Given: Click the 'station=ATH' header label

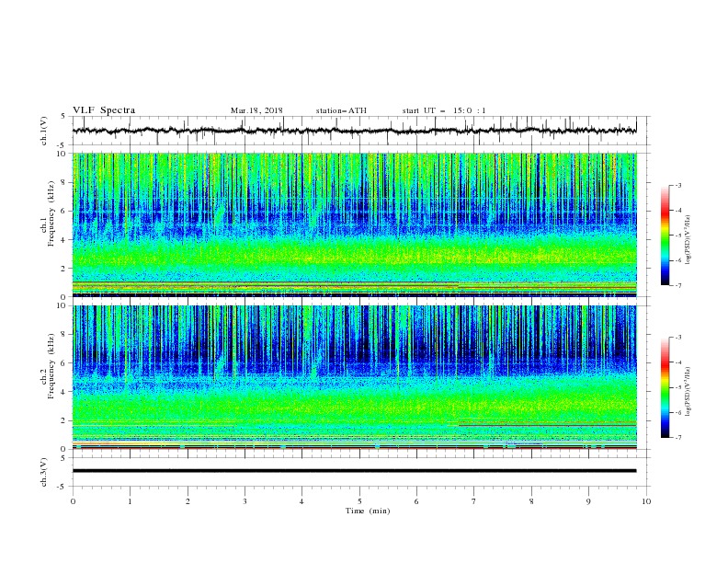Looking at the screenshot, I should tap(341, 110).
